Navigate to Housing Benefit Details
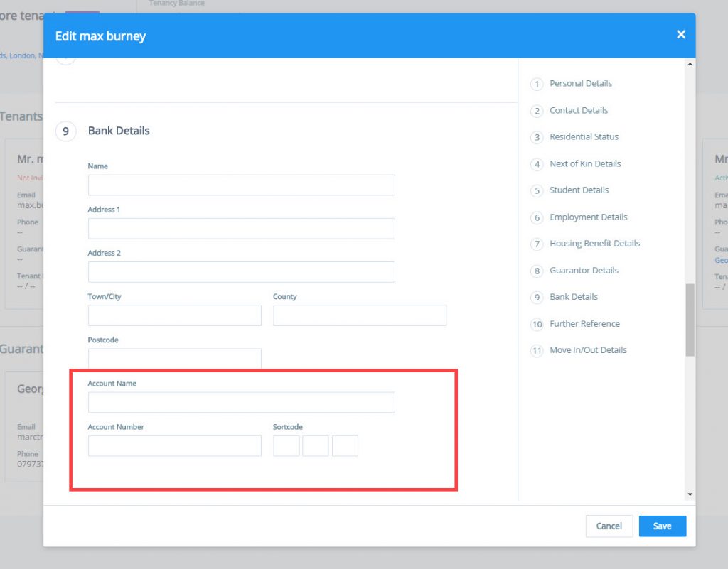The width and height of the screenshot is (728, 569). (x=595, y=244)
